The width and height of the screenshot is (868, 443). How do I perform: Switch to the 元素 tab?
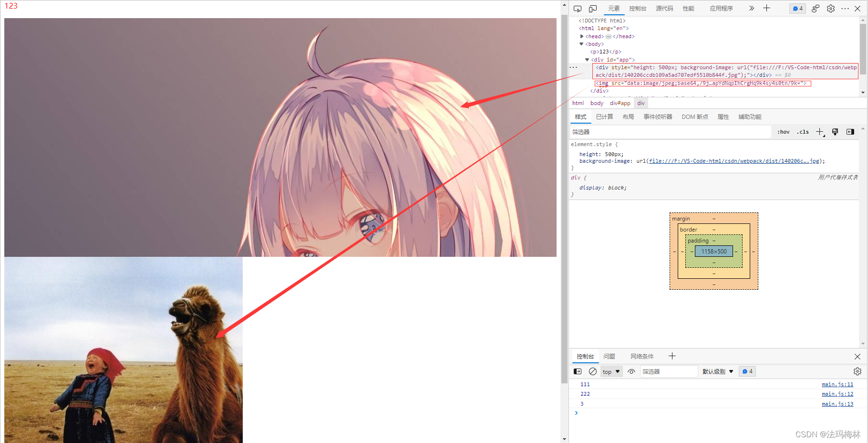click(614, 9)
